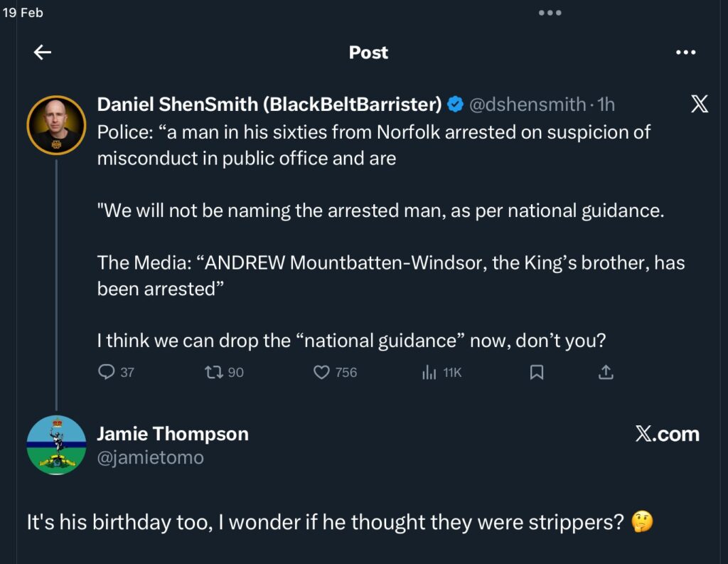Click the X logo beside the post
The width and height of the screenshot is (728, 564).
coord(699,105)
